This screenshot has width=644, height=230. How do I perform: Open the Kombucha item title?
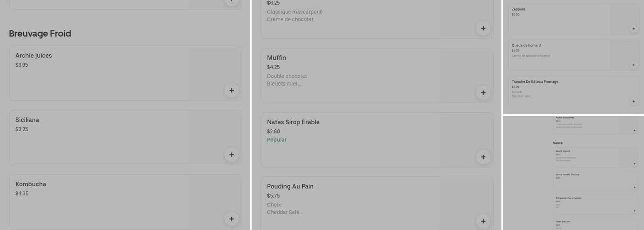[31, 184]
